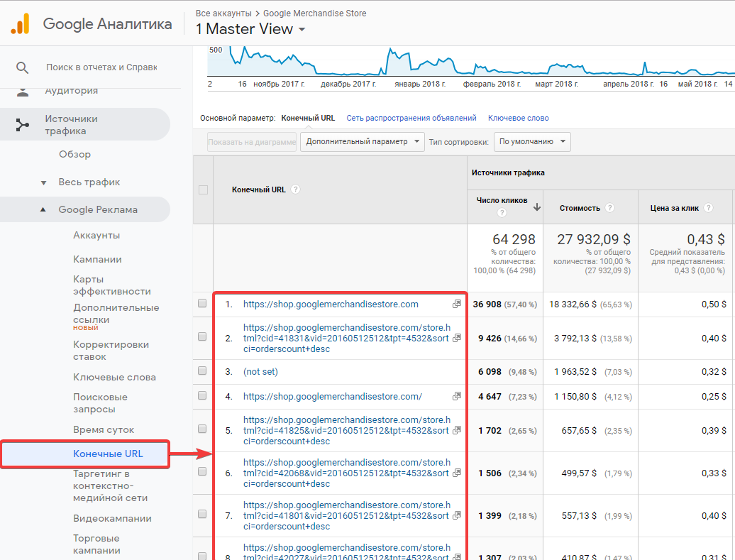The image size is (735, 560).
Task: Open help icon next to Конечный URL header
Action: point(295,190)
